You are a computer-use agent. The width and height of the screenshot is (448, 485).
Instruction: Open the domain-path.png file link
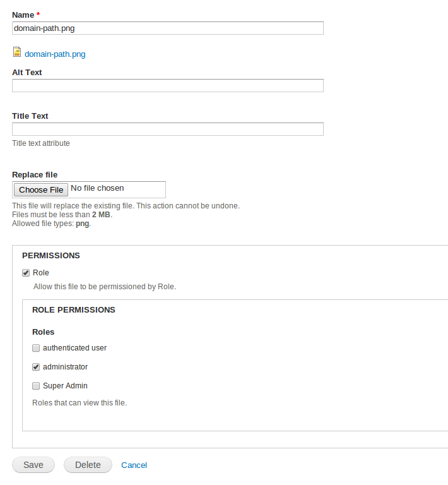coord(55,54)
